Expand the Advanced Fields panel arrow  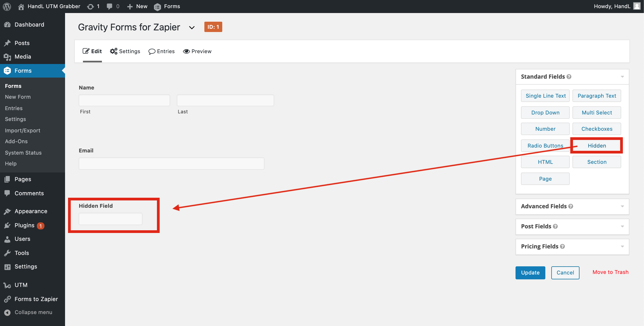click(x=622, y=206)
